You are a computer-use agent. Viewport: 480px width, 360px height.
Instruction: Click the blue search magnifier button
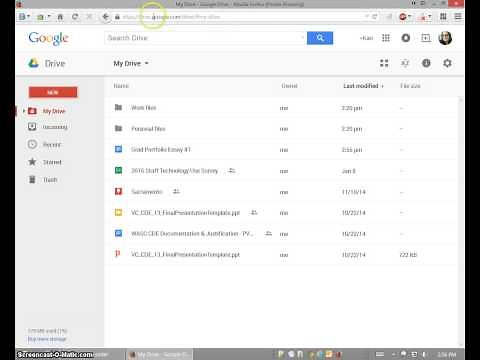320,38
